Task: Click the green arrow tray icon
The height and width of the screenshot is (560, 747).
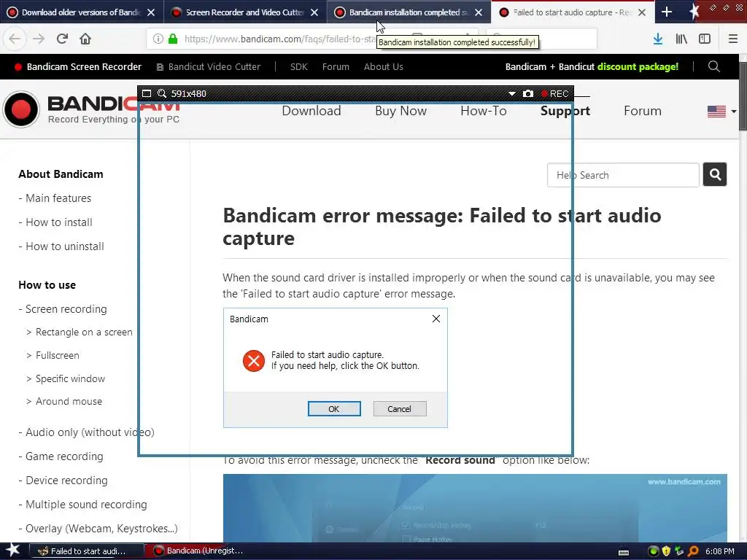Action: point(679,551)
